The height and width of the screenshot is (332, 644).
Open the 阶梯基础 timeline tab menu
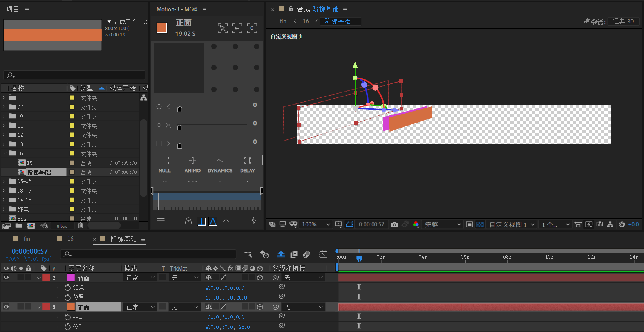tap(143, 239)
